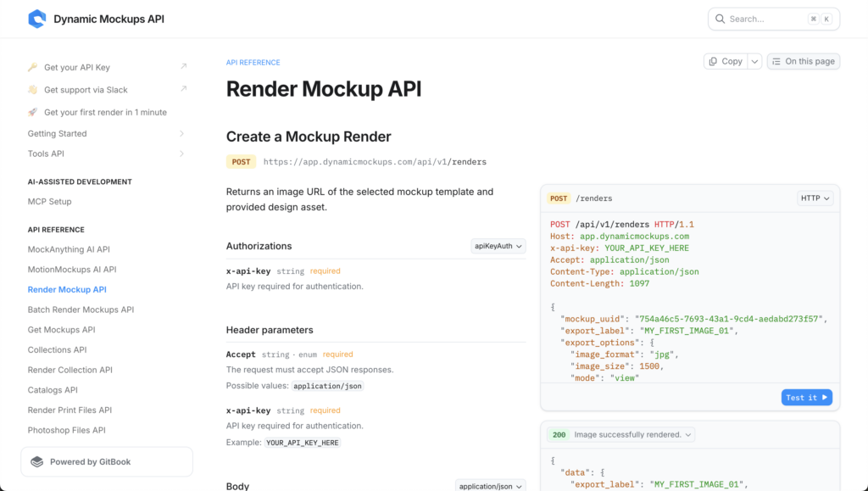Viewport: 868px width, 491px height.
Task: Click the yellow POST badge near the URL
Action: pos(241,162)
